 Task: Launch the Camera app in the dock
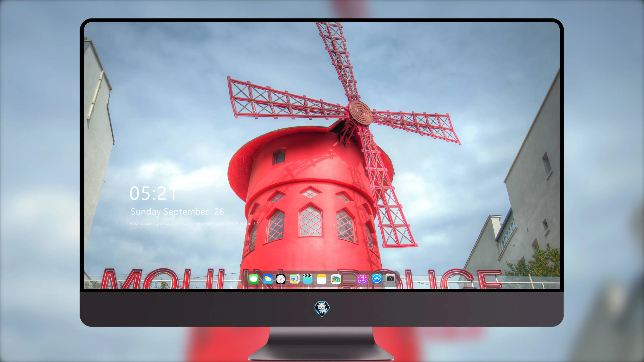pos(390,279)
